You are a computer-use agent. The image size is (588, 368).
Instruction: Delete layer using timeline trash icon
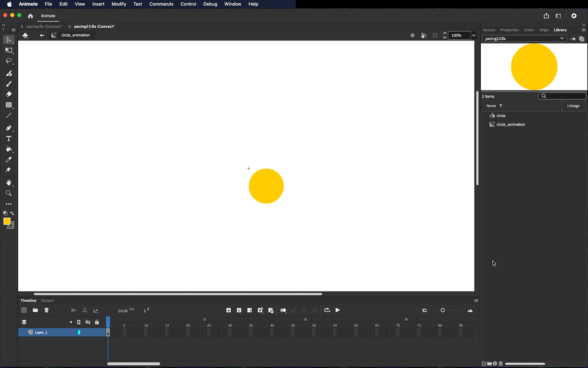(47, 310)
